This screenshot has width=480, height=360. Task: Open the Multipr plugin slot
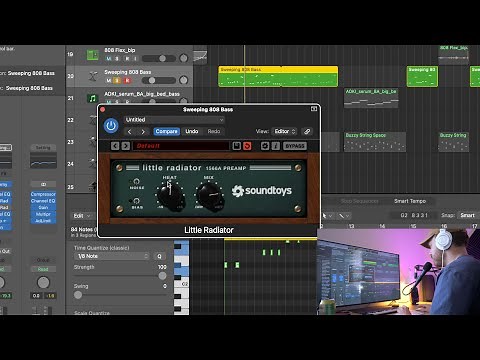tap(43, 214)
